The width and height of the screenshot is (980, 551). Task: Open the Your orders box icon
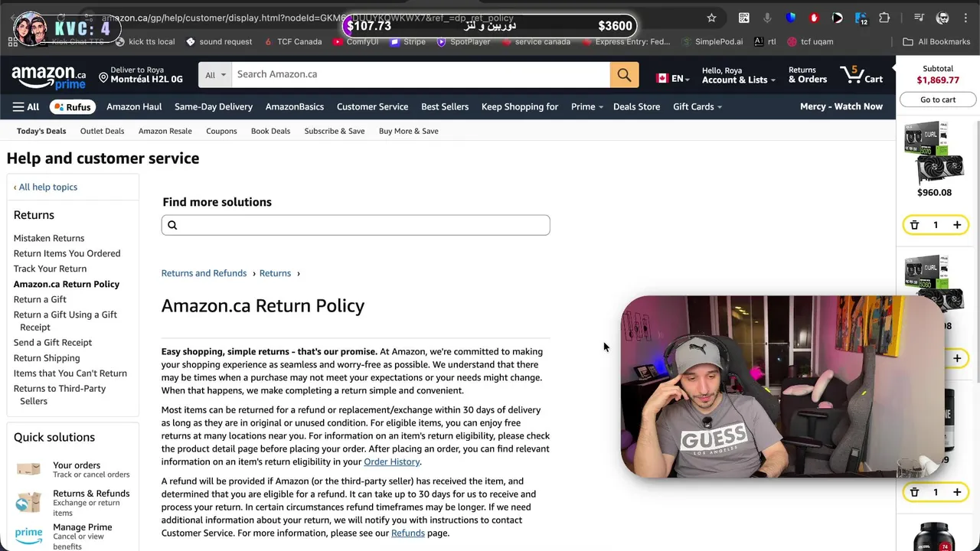[29, 468]
